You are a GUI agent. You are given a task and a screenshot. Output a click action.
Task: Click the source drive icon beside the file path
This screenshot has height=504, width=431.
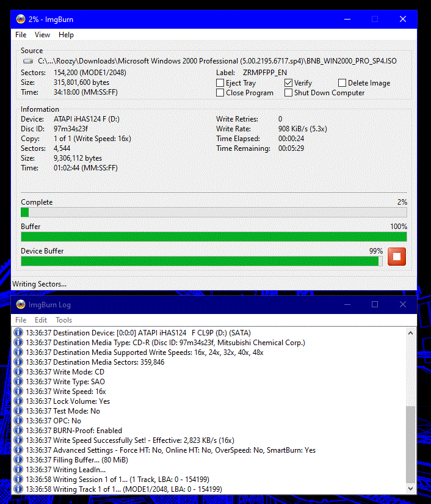(x=28, y=61)
